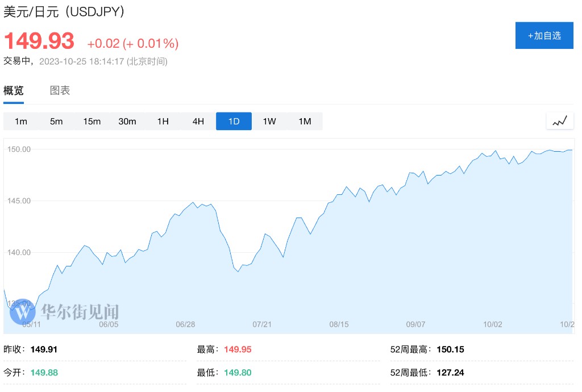Viewport: 582px width, 392px height.
Task: Choose the 30m timeframe
Action: click(x=127, y=121)
